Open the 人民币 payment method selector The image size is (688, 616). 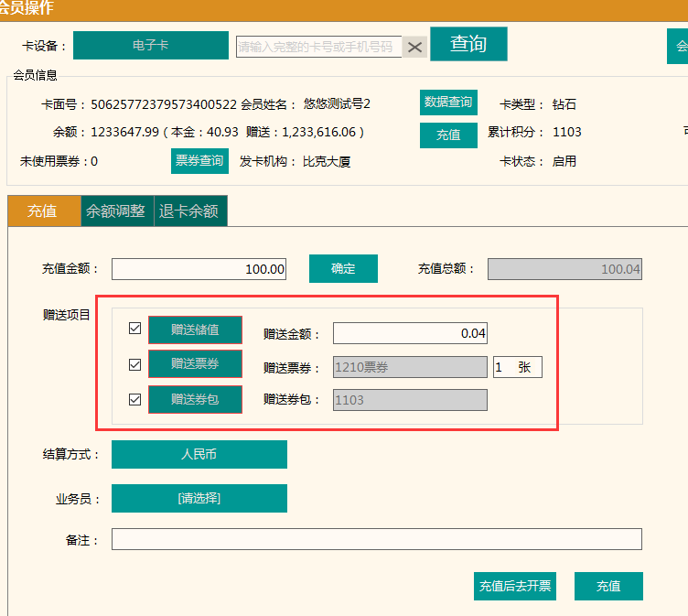pyautogui.click(x=199, y=454)
